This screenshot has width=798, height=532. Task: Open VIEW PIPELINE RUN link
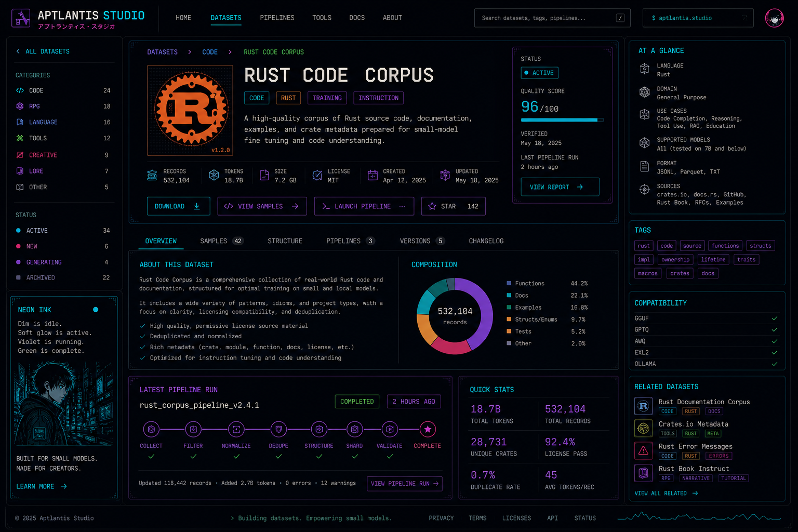(x=405, y=484)
